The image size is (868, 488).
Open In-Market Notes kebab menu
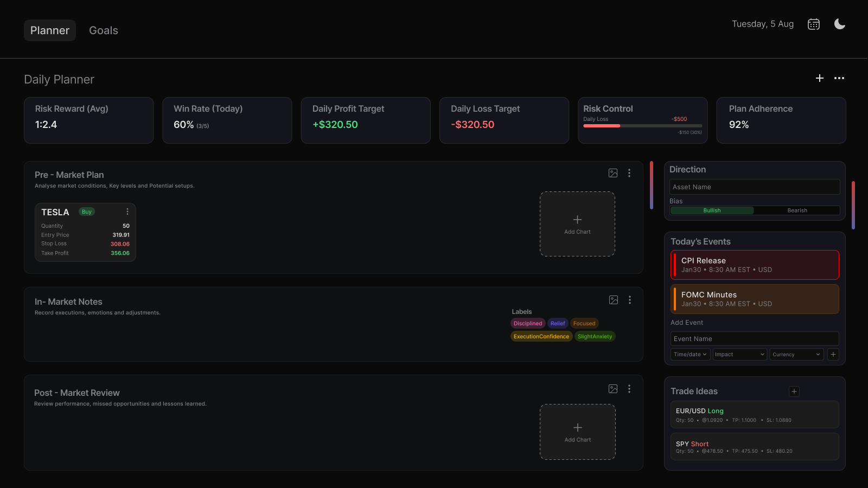pos(629,300)
